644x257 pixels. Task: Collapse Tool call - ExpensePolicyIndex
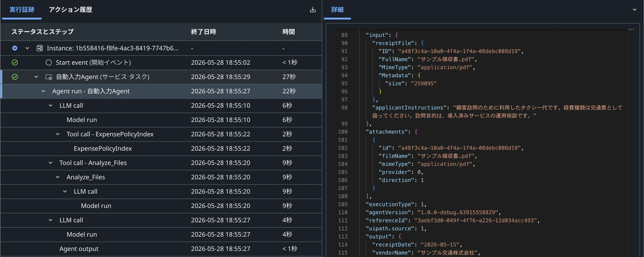[58, 134]
